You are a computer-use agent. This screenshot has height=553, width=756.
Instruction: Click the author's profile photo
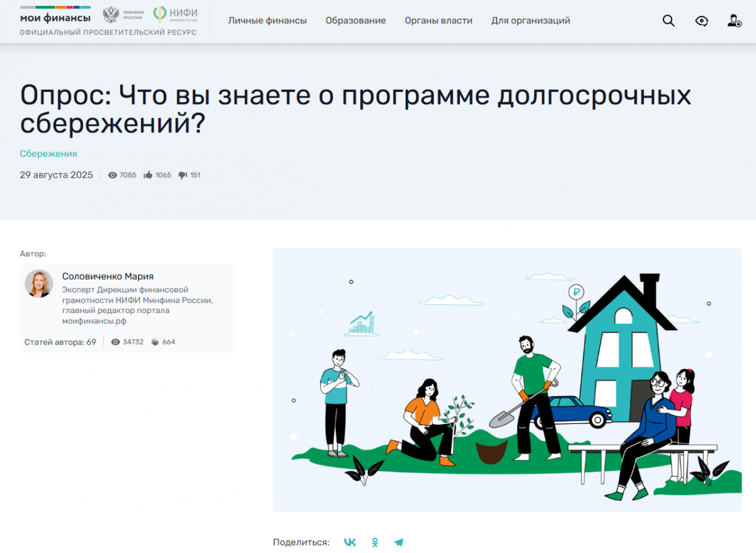[x=39, y=283]
